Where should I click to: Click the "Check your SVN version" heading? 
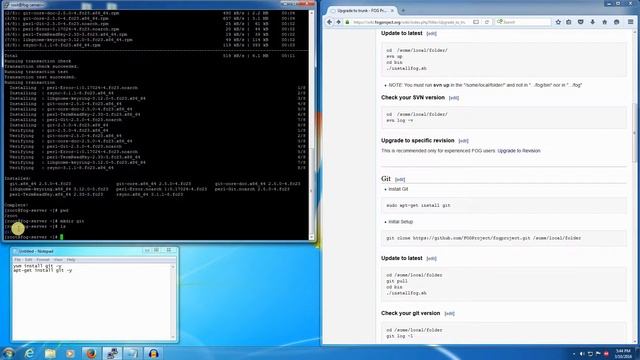(413, 98)
